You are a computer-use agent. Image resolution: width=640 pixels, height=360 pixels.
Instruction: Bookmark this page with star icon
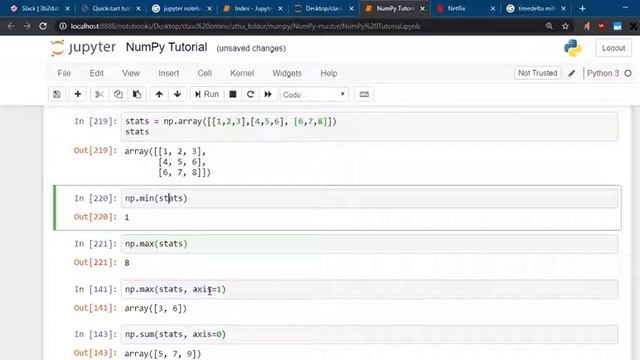tap(565, 26)
